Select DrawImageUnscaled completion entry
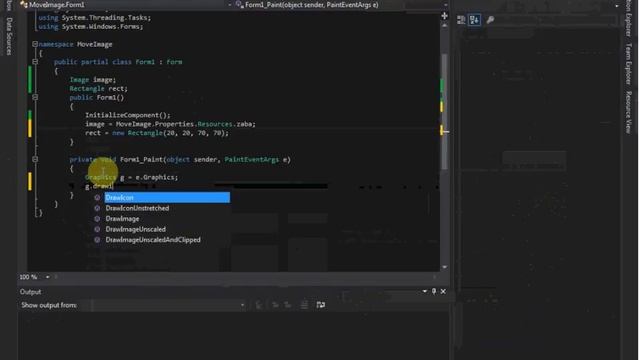The width and height of the screenshot is (640, 360). point(136,229)
